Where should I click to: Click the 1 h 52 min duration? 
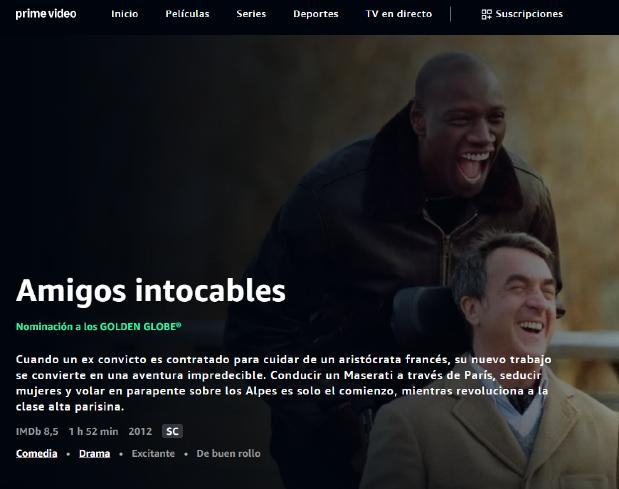pyautogui.click(x=94, y=431)
